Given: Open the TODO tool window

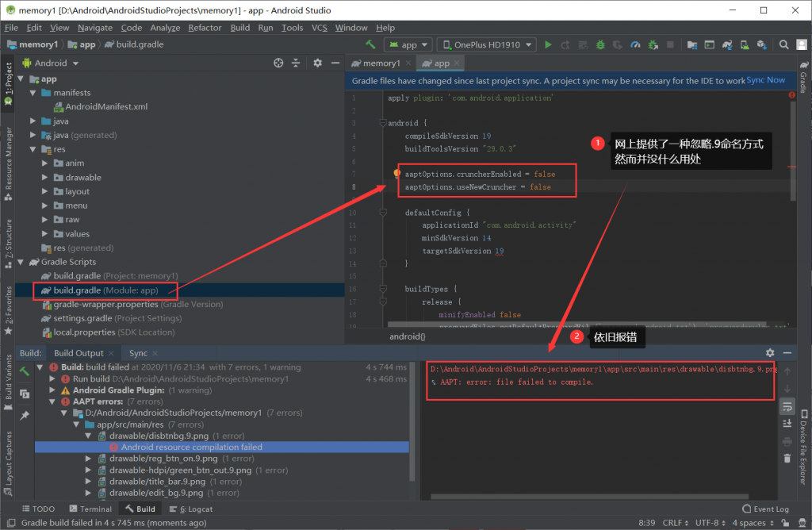Looking at the screenshot, I should coord(38,509).
